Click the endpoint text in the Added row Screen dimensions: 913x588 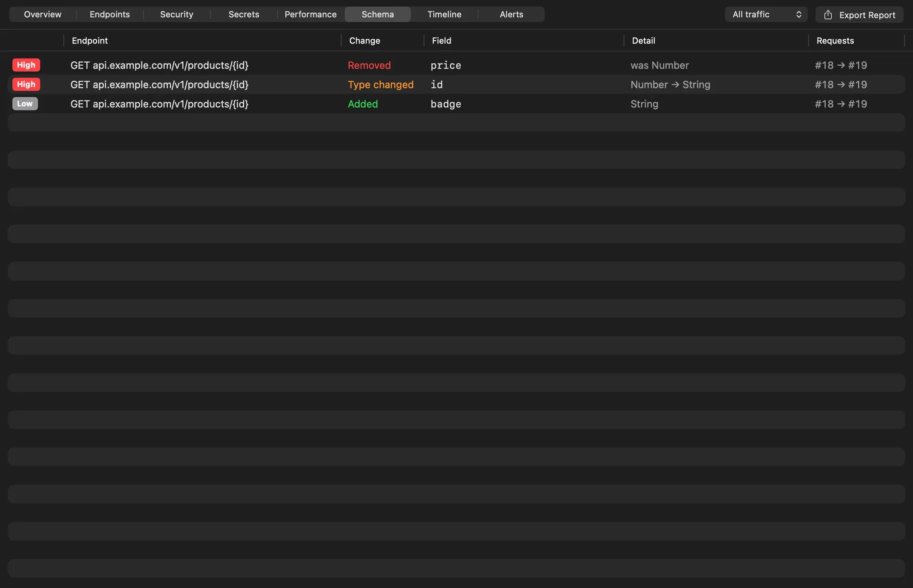pyautogui.click(x=159, y=104)
